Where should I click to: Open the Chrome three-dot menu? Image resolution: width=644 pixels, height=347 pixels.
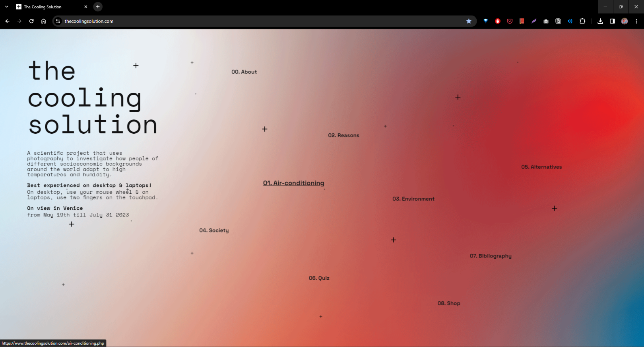(x=636, y=21)
